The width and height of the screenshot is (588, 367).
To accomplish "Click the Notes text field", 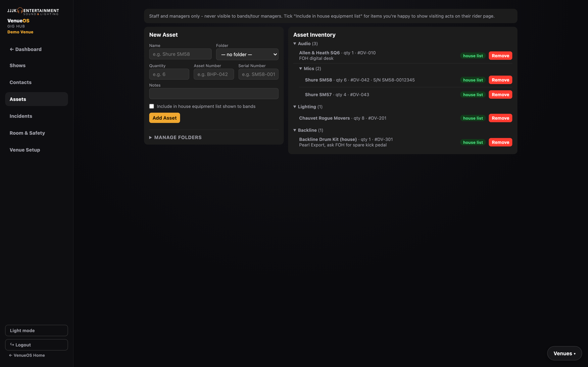I will (x=214, y=94).
